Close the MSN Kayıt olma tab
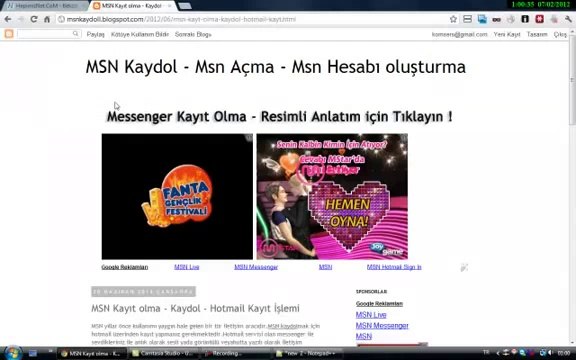The width and height of the screenshot is (576, 360). (x=169, y=6)
